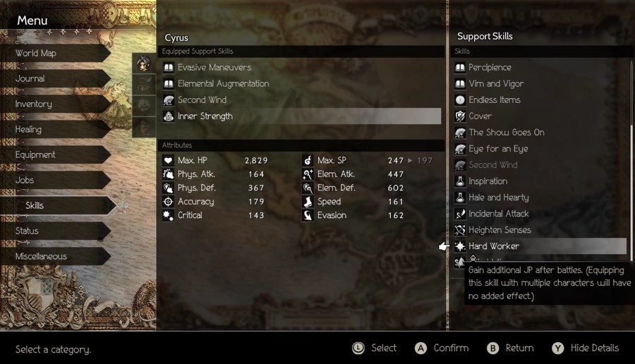Select Cyrus's character portrait

click(x=144, y=63)
